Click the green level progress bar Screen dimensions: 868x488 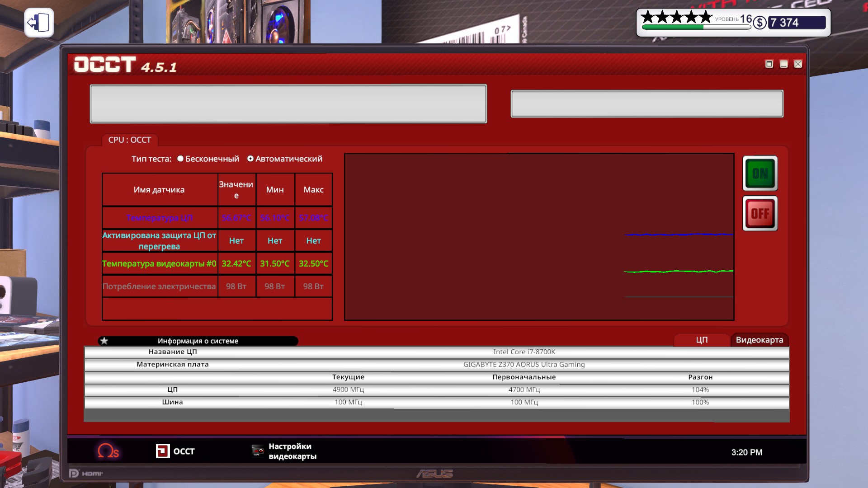click(695, 28)
